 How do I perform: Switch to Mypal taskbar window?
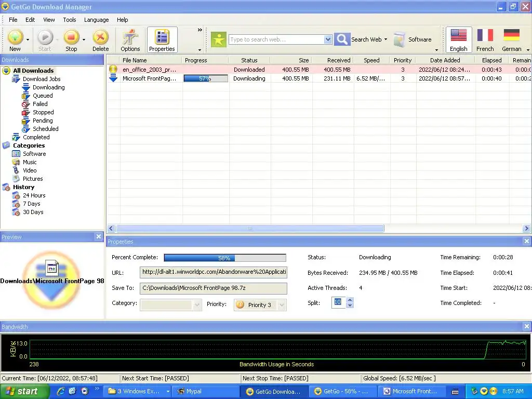pos(205,391)
